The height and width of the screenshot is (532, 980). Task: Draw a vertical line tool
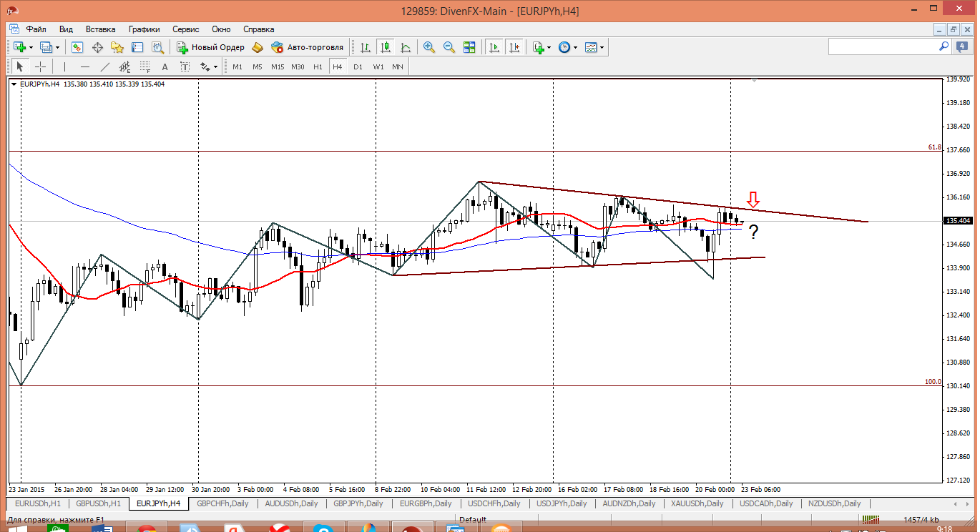(65, 66)
